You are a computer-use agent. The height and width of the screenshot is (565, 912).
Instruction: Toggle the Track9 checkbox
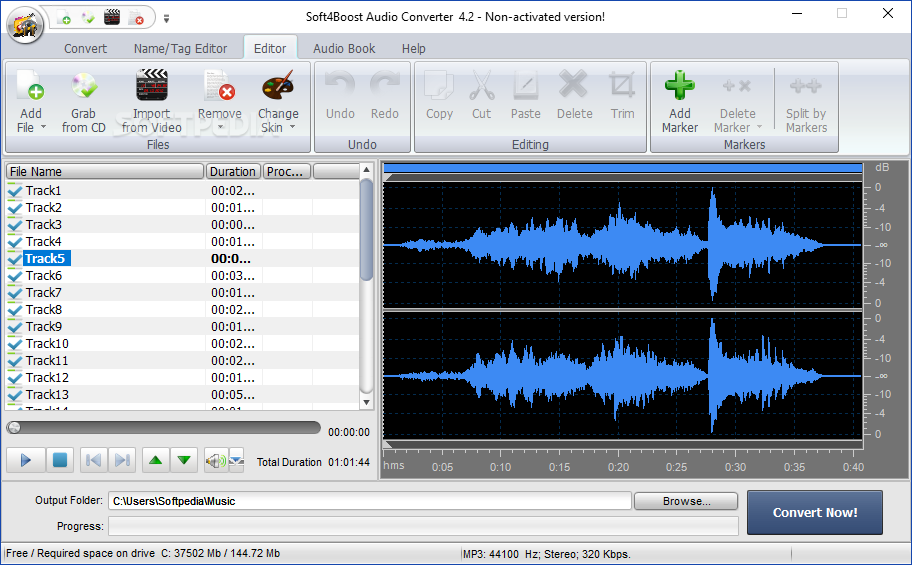point(15,326)
